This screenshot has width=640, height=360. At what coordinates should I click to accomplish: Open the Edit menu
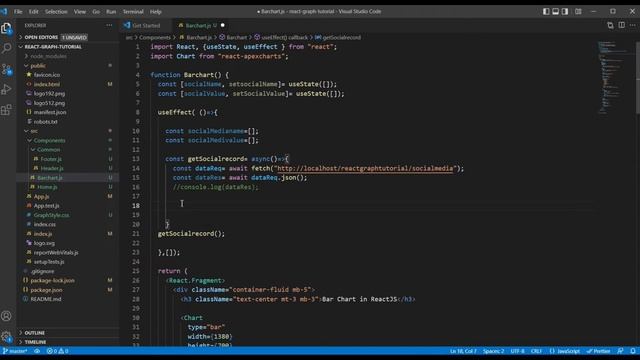pyautogui.click(x=33, y=11)
